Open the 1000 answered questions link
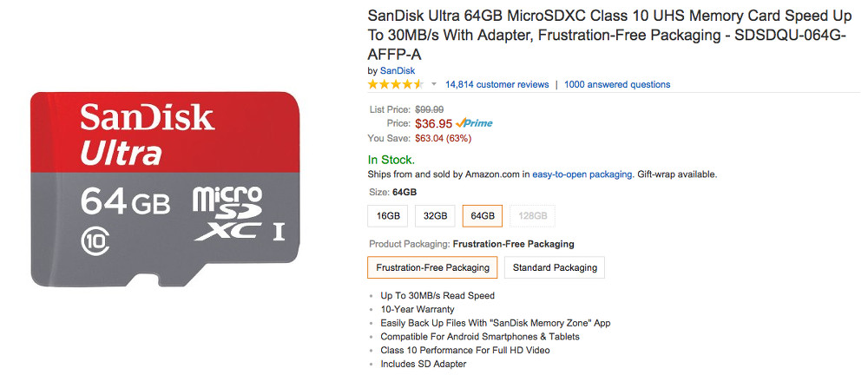The image size is (868, 375). point(616,85)
